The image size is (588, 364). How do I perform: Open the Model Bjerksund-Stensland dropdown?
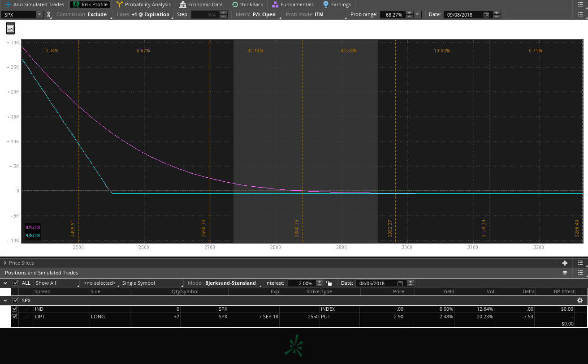point(230,283)
